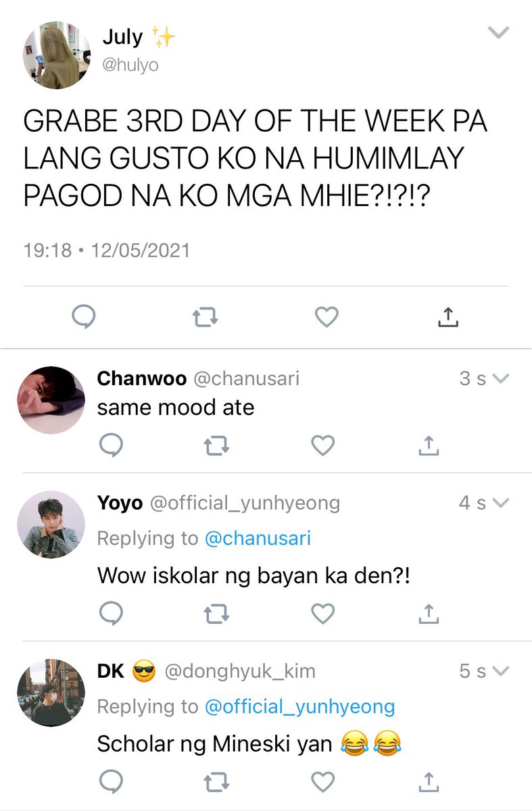Image resolution: width=532 pixels, height=811 pixels.
Task: Open options chevron on Chanwoo's tweet
Action: [x=501, y=379]
